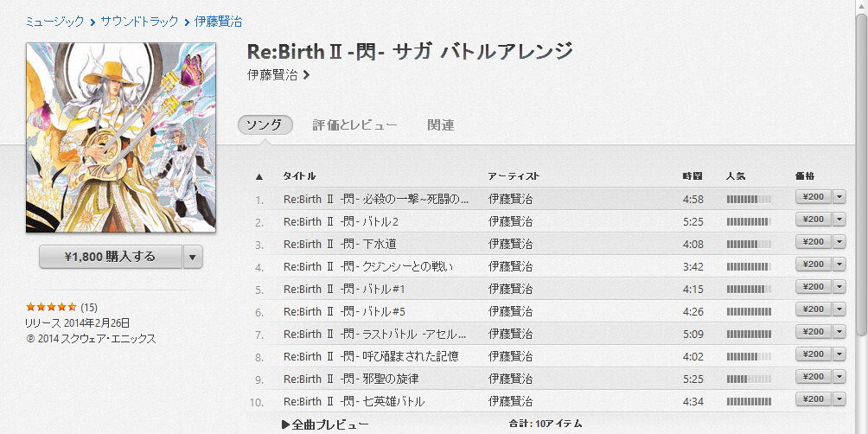Switch to the 関連 tab

pyautogui.click(x=440, y=125)
